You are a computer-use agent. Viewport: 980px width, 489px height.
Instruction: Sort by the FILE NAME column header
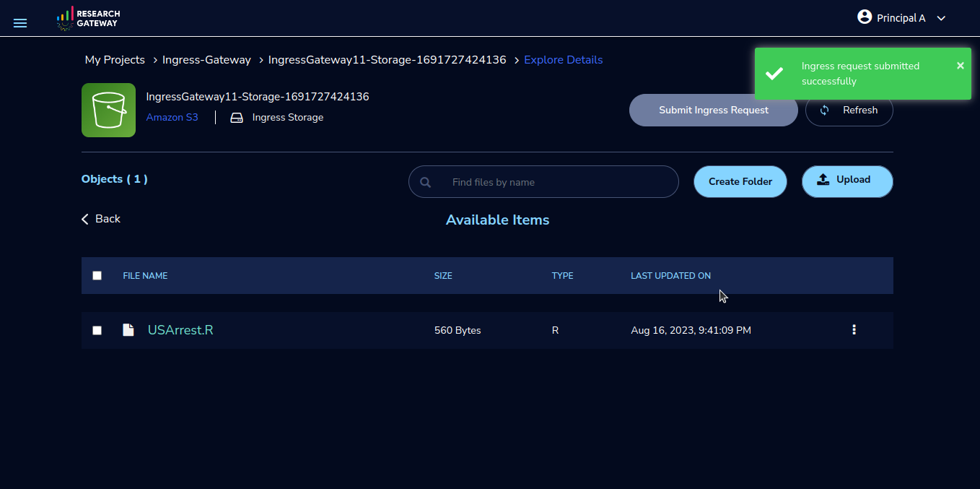[x=145, y=276]
